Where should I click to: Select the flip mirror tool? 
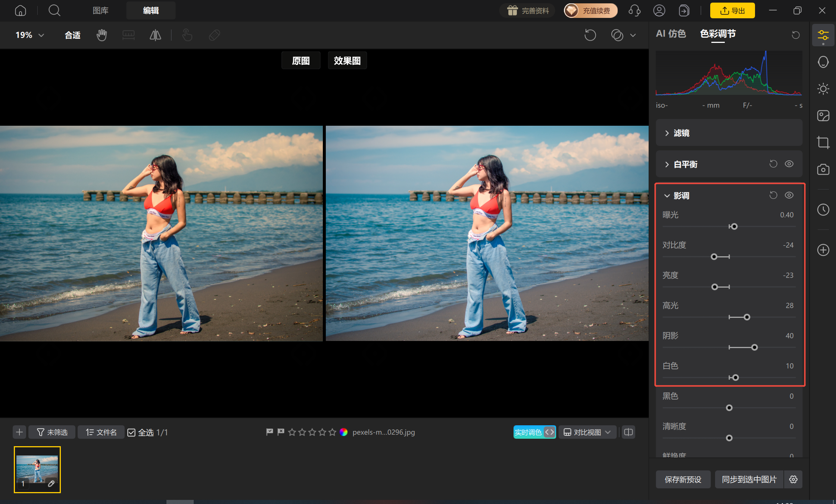pyautogui.click(x=155, y=35)
